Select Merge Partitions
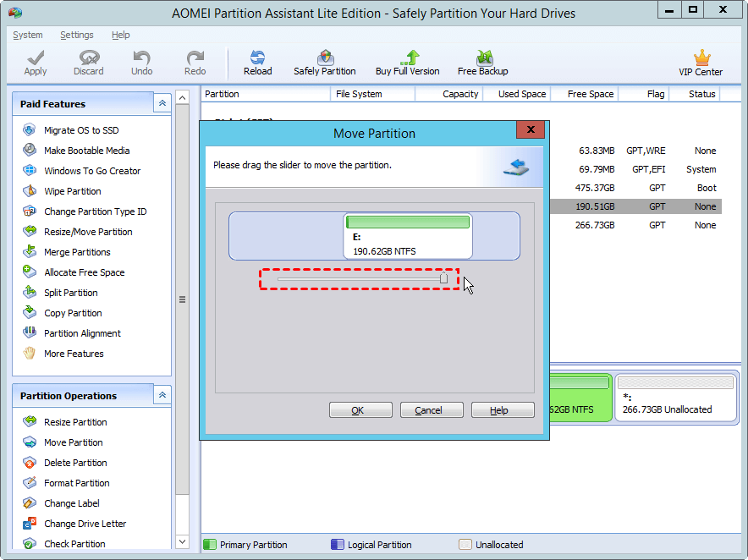The height and width of the screenshot is (560, 748). coord(77,252)
